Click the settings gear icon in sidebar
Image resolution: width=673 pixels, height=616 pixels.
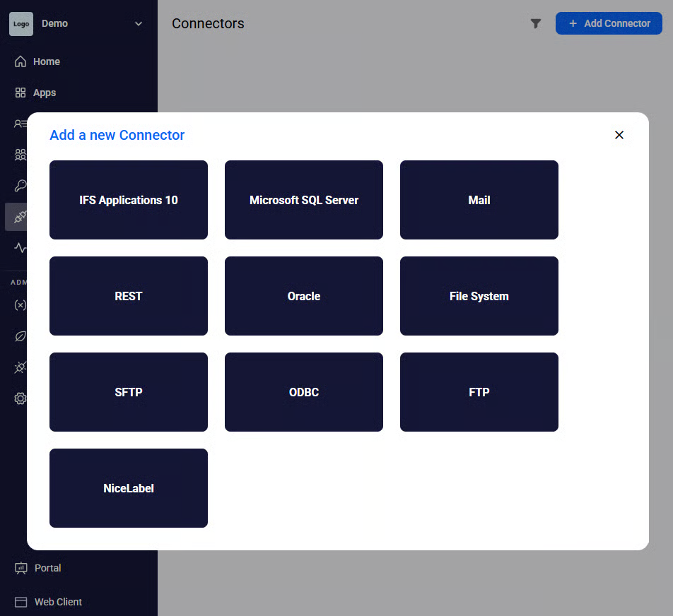21,398
